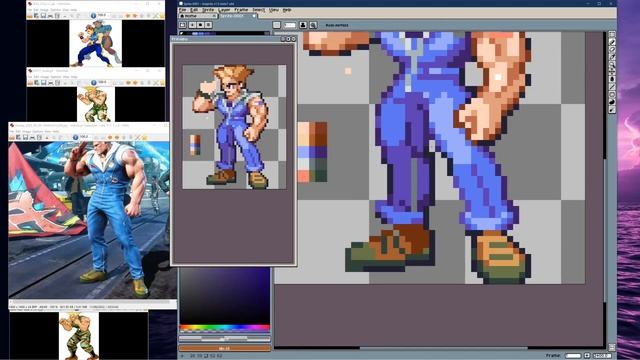Click the first palette option button in color bar
640x360 pixels.
click(x=182, y=25)
